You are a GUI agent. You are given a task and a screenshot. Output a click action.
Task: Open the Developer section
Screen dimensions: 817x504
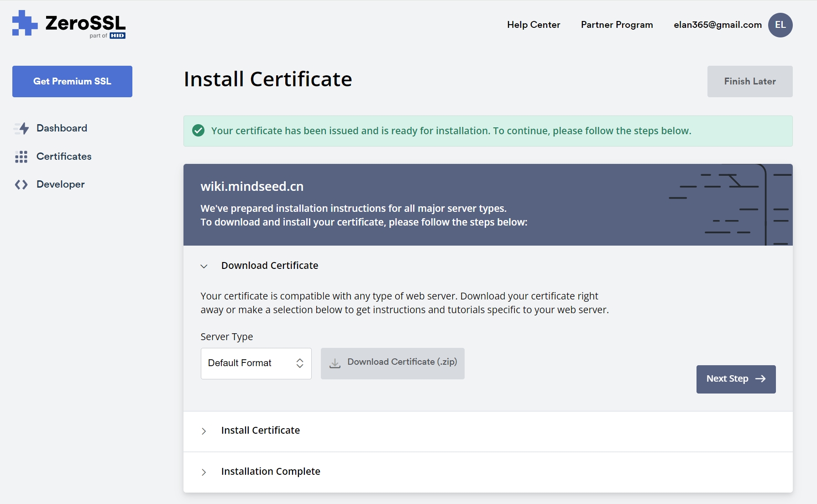pyautogui.click(x=60, y=184)
